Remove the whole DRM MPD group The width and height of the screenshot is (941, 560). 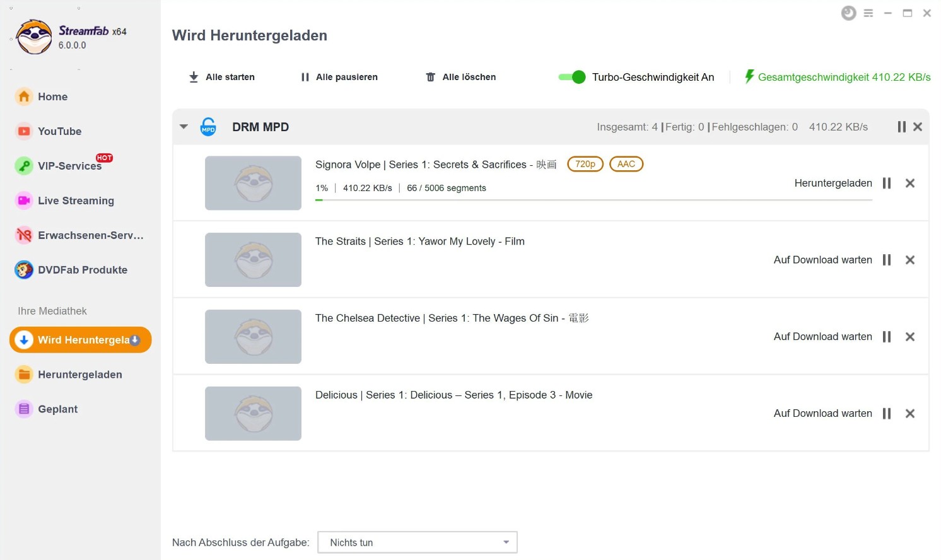pyautogui.click(x=918, y=127)
